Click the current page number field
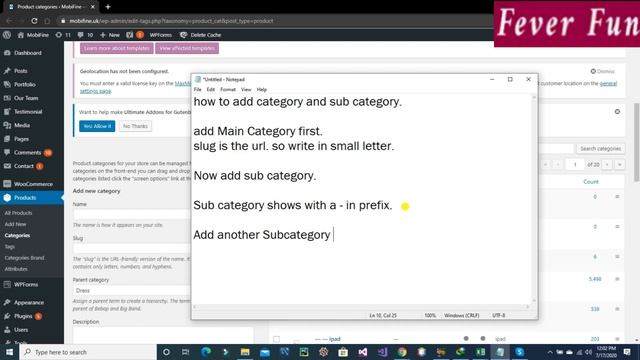Screen dimensions: 640x360 click(x=575, y=164)
